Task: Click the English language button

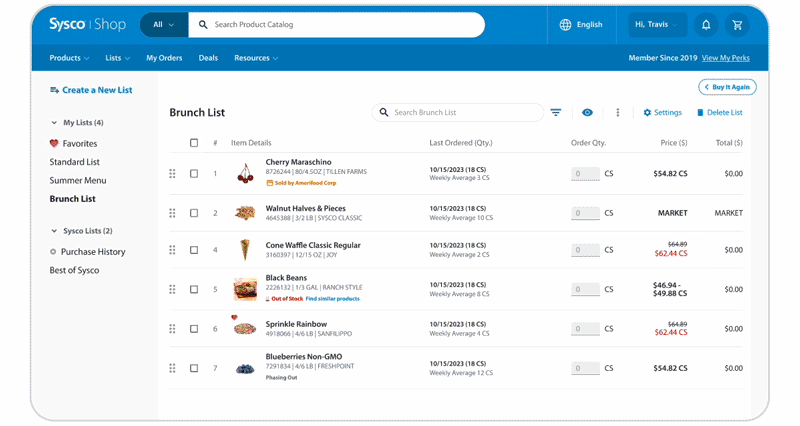Action: point(581,24)
